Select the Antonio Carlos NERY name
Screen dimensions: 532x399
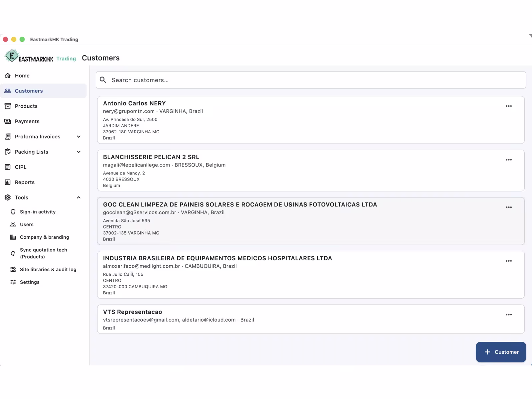point(134,103)
